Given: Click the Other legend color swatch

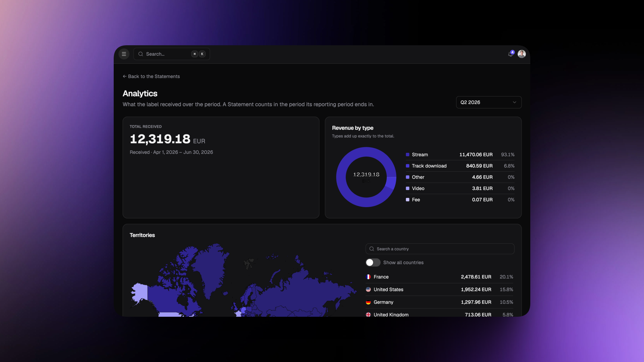Looking at the screenshot, I should tap(408, 177).
